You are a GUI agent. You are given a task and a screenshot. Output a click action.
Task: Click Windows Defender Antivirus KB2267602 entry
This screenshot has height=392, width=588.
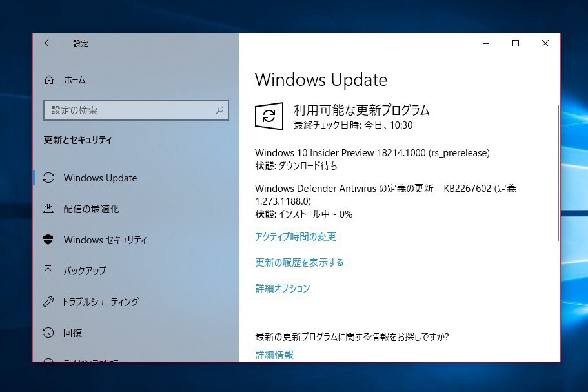pyautogui.click(x=385, y=194)
